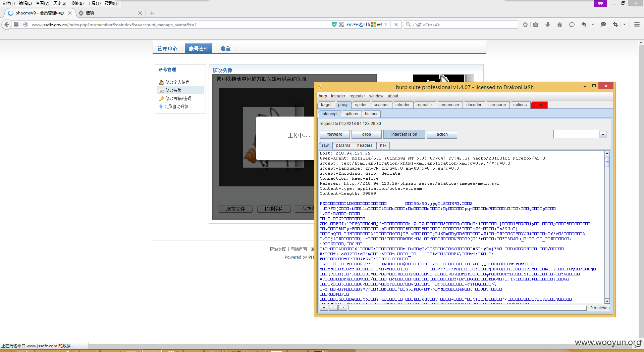The width and height of the screenshot is (644, 352).
Task: Open the action button menu
Action: [x=442, y=134]
